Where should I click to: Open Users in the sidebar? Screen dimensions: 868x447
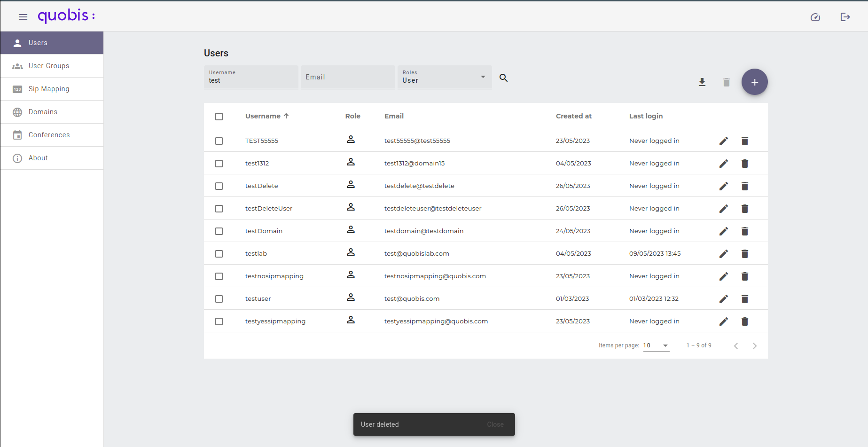point(52,43)
